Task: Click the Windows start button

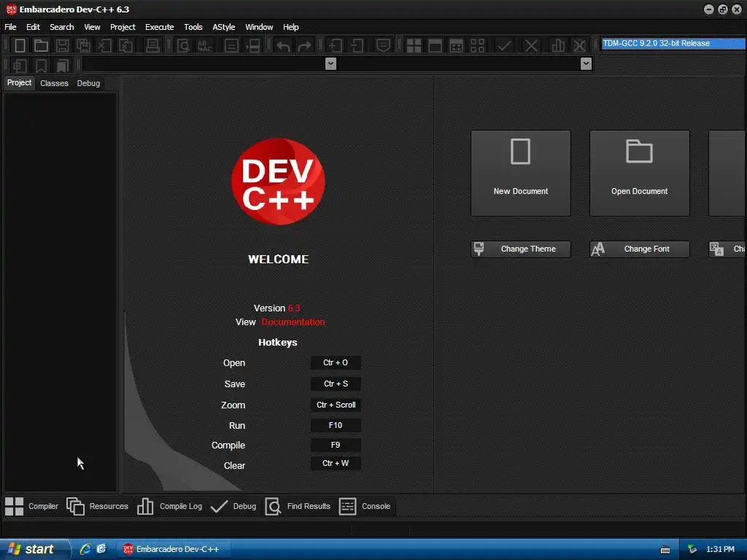Action: tap(34, 550)
